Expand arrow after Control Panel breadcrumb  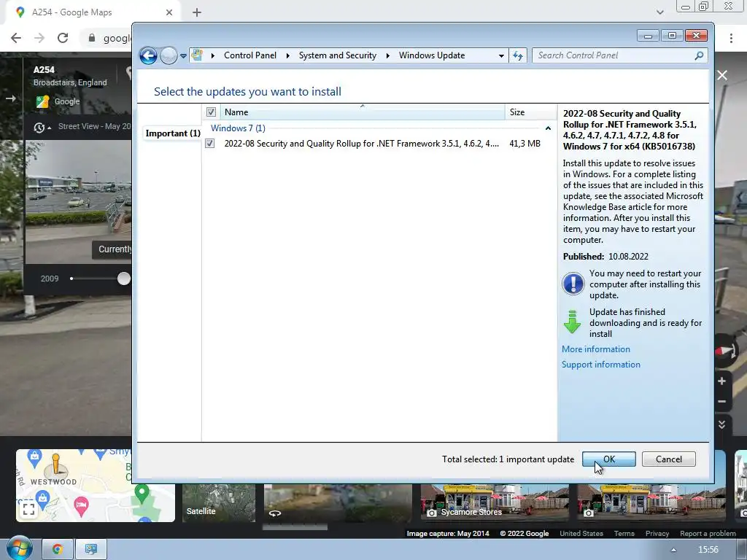(287, 55)
